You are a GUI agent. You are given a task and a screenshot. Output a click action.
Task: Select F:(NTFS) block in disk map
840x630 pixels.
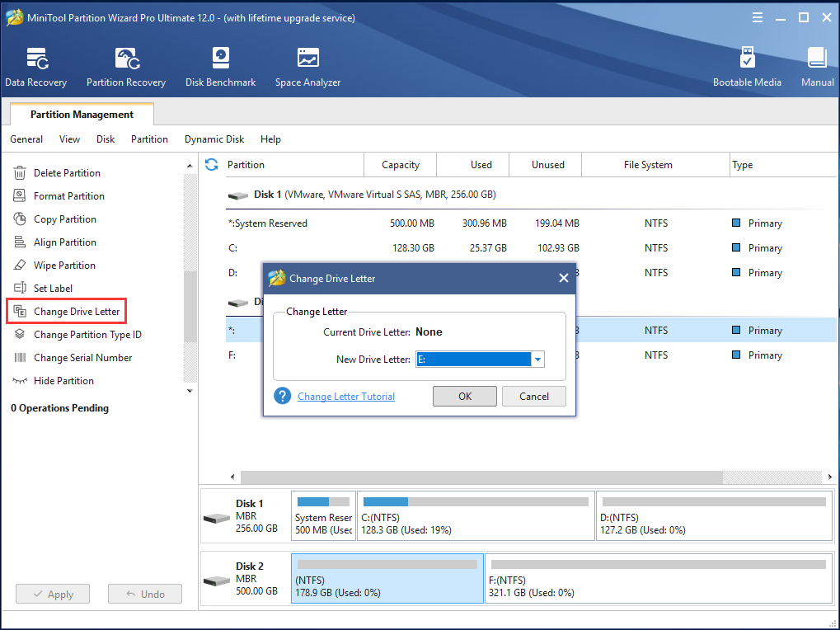pos(659,579)
